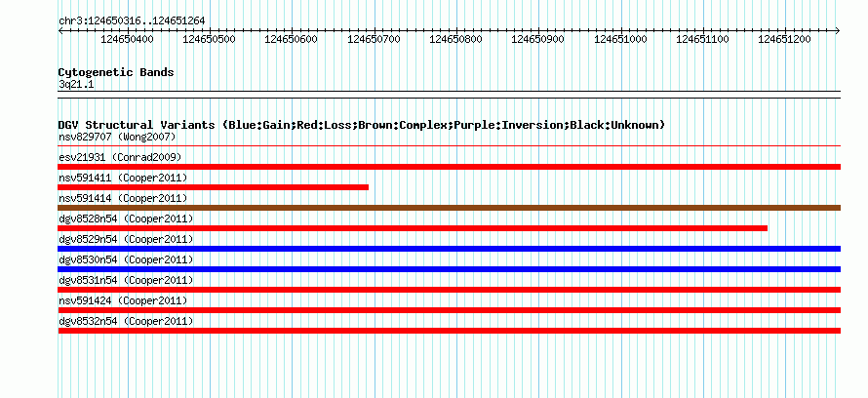Open the dgv8532n54 (Cooper2011) label
Viewport: 868px width, 398px height.
click(x=126, y=321)
